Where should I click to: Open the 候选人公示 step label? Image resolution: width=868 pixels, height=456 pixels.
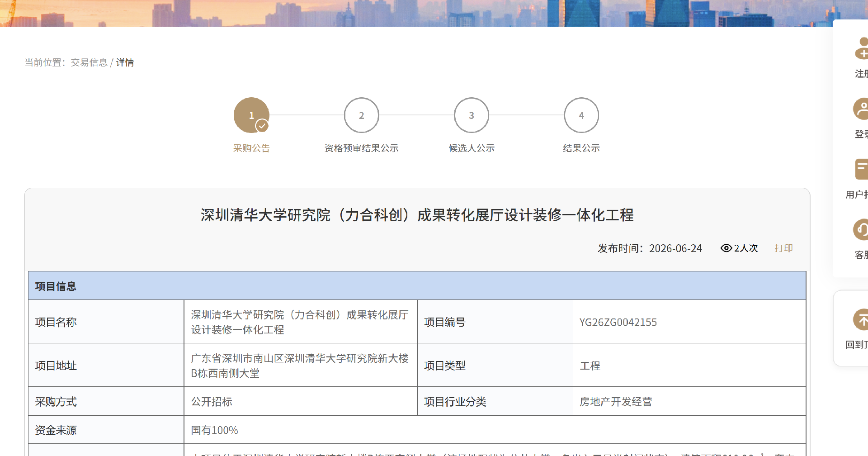point(471,148)
